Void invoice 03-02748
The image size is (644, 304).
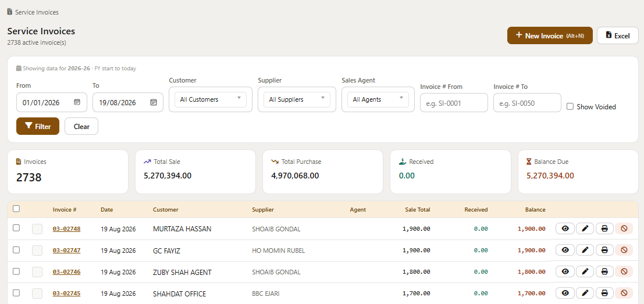tap(624, 228)
